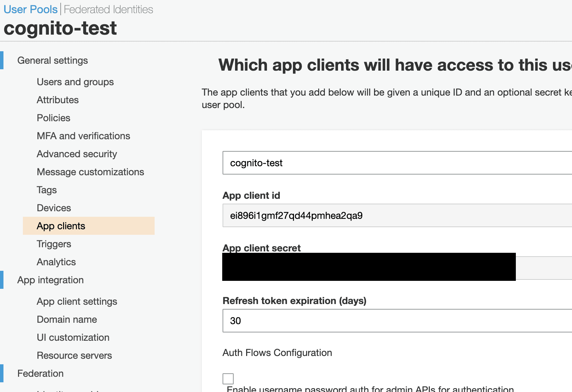Go to Analytics section
Image resolution: width=572 pixels, height=392 pixels.
(x=56, y=262)
